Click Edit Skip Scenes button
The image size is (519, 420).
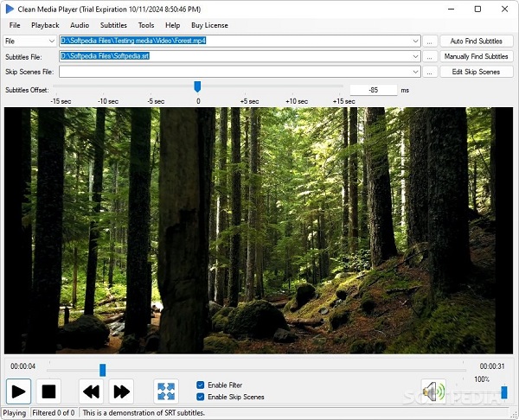pyautogui.click(x=477, y=72)
